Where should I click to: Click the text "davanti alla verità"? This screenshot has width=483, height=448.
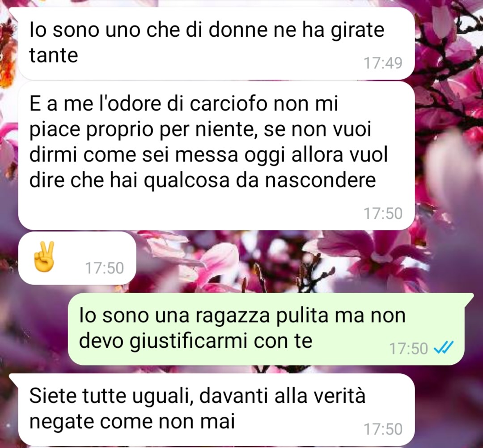tap(282, 396)
